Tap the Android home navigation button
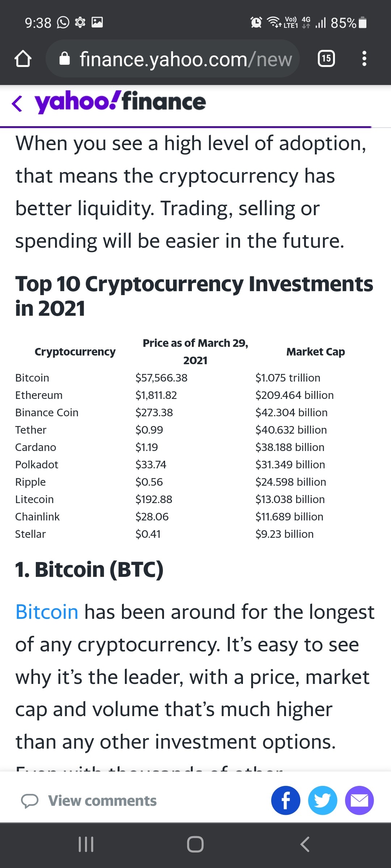The height and width of the screenshot is (868, 391). coord(195,844)
